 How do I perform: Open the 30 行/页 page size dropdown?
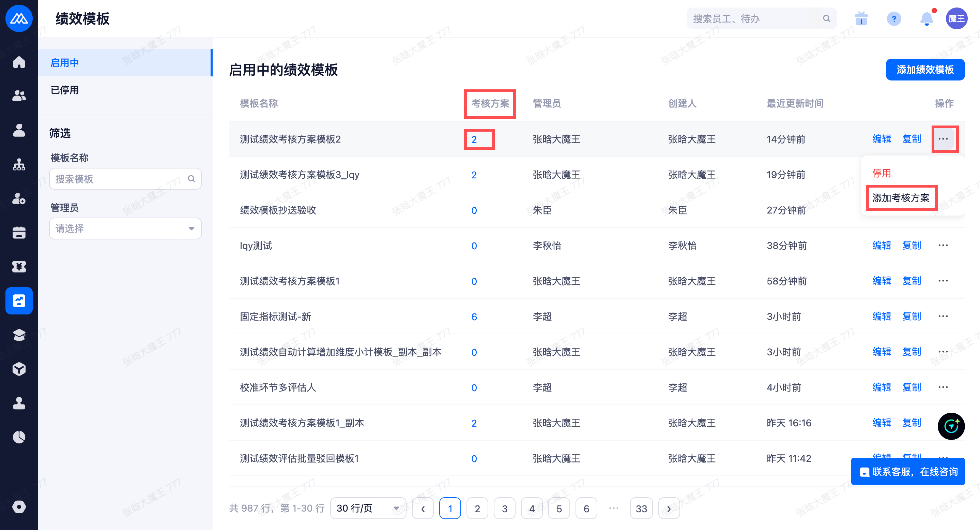(x=367, y=508)
